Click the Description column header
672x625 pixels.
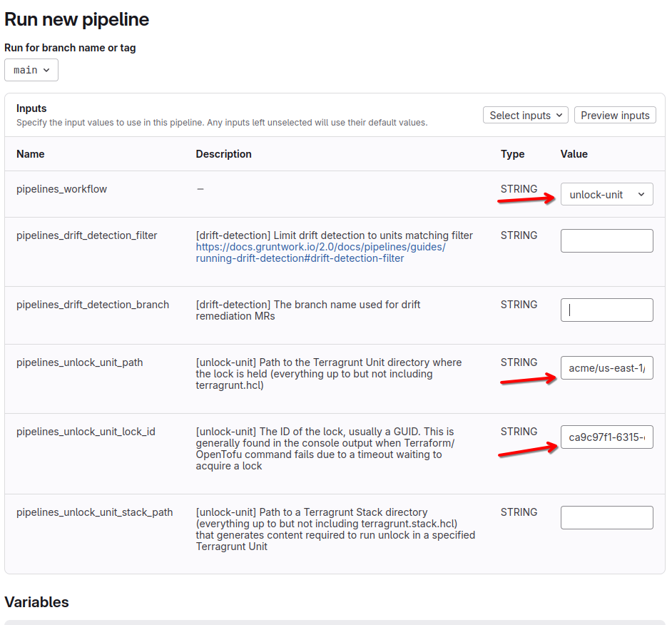click(223, 154)
